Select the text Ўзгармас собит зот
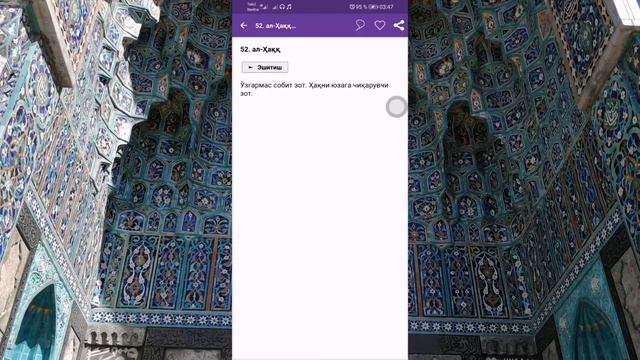Viewport: 640px width, 360px height. point(273,85)
